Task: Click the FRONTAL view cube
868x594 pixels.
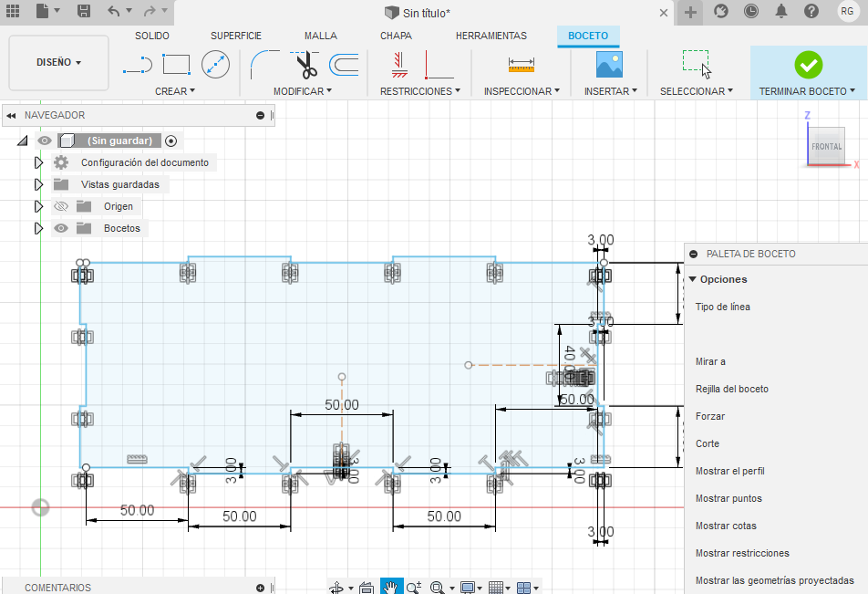Action: [x=827, y=146]
